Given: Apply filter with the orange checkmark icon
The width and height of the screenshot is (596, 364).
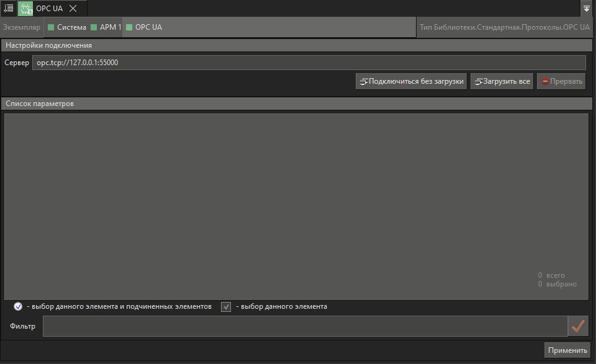Looking at the screenshot, I should point(578,326).
